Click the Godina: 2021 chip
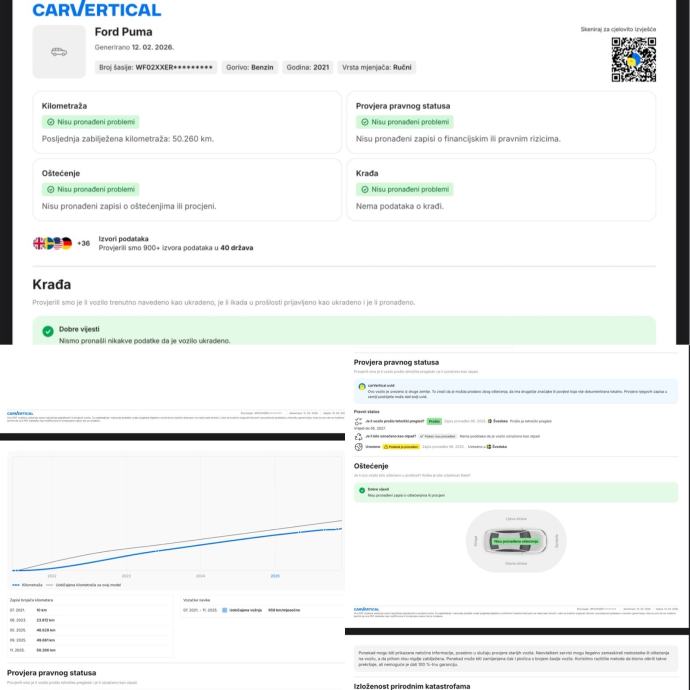Viewport: 690px width, 690px height. [308, 67]
